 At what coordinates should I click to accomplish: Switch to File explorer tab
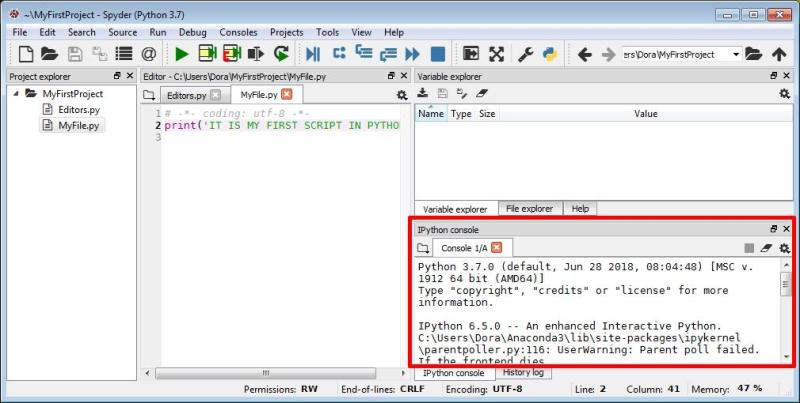[530, 209]
